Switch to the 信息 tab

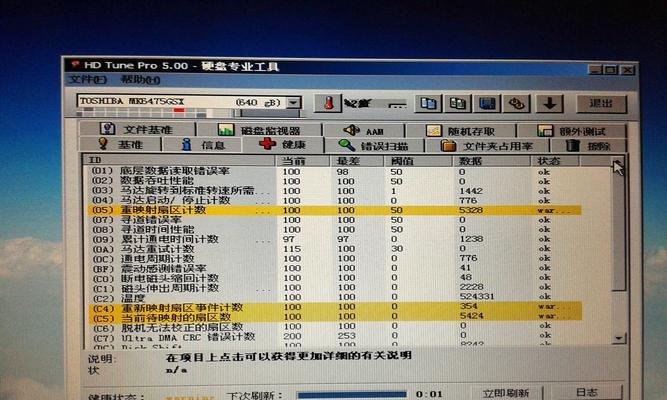coord(202,145)
